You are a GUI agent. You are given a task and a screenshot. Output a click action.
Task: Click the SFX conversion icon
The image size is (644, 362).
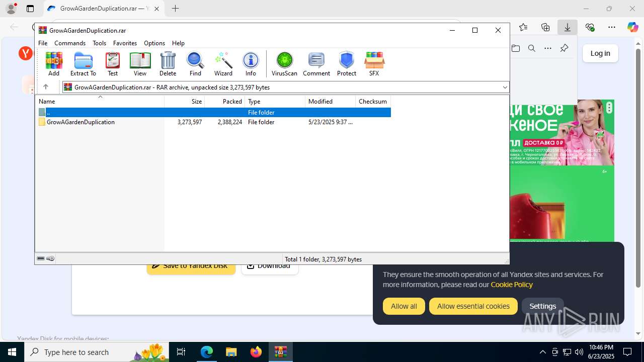click(374, 64)
